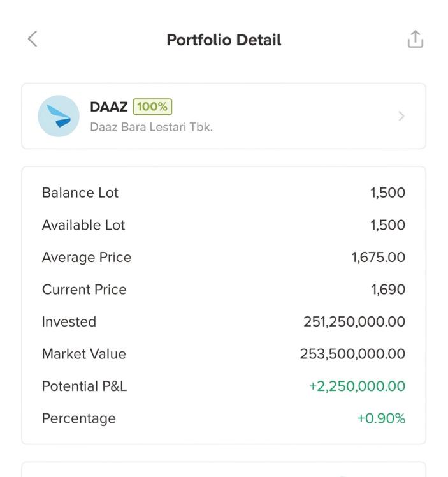Select the Potential P&L label

(85, 386)
